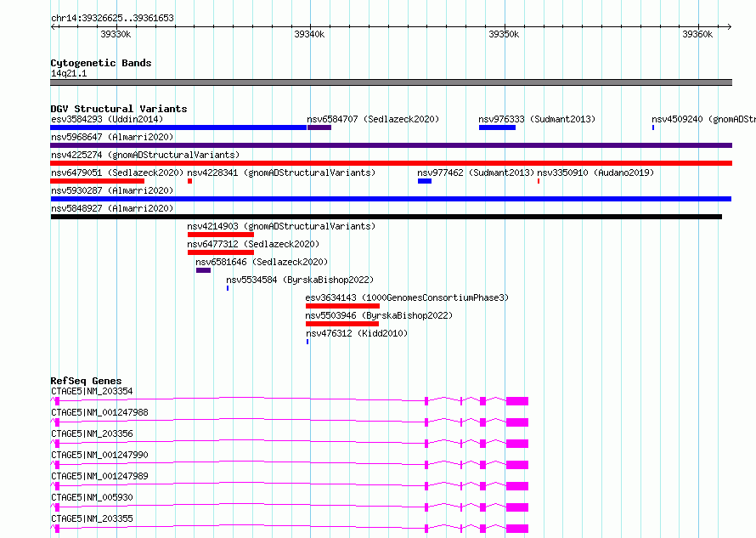Open the CTAGE5|NM_001247990 transcript label

point(99,455)
